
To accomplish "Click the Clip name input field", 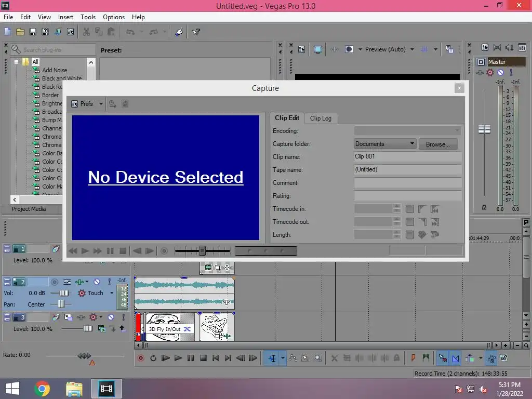I will (407, 157).
